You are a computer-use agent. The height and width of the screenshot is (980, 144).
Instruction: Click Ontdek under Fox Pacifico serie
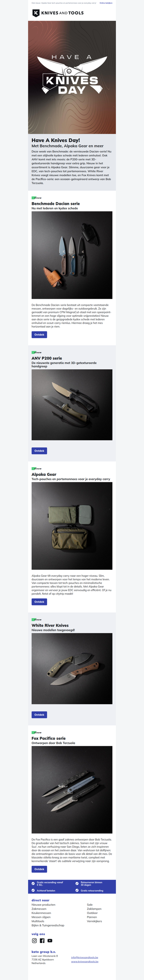tap(39, 869)
